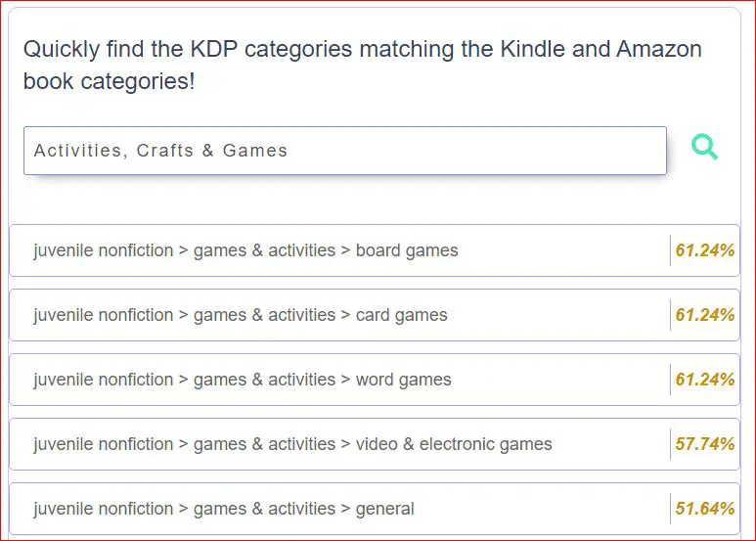Click the general leaf category text

pos(384,509)
